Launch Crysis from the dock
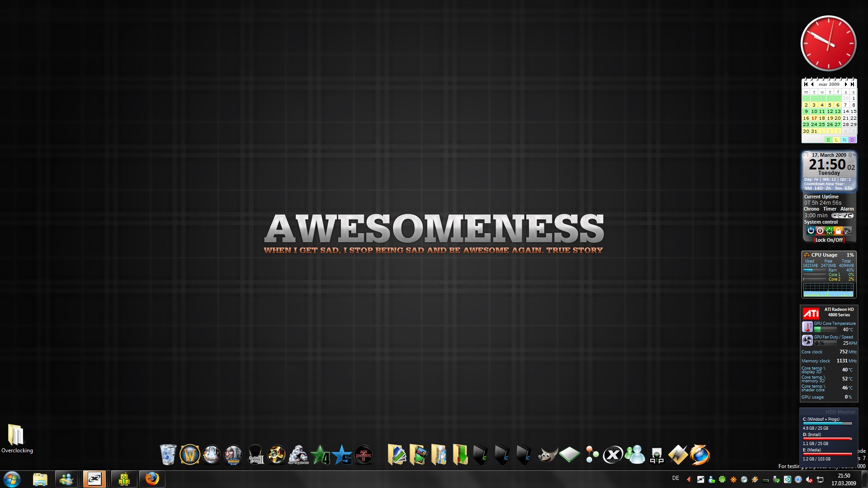The width and height of the screenshot is (868, 488). tap(298, 455)
